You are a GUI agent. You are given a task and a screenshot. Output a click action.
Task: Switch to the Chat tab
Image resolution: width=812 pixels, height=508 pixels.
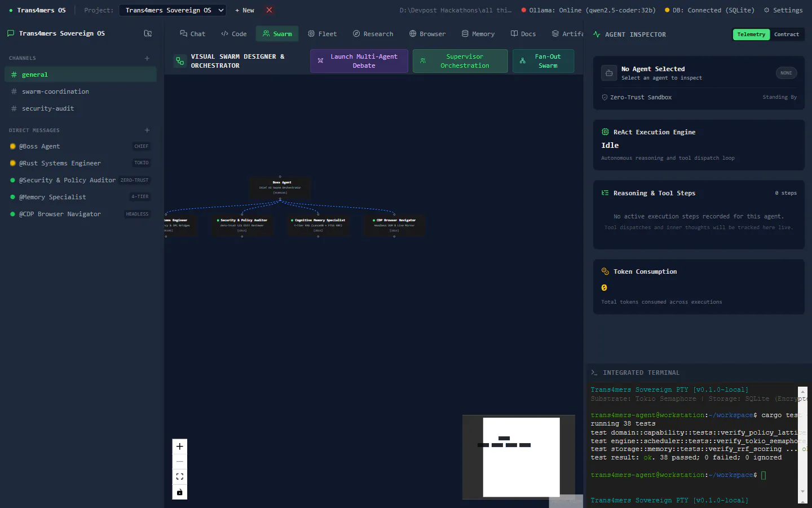click(x=192, y=34)
